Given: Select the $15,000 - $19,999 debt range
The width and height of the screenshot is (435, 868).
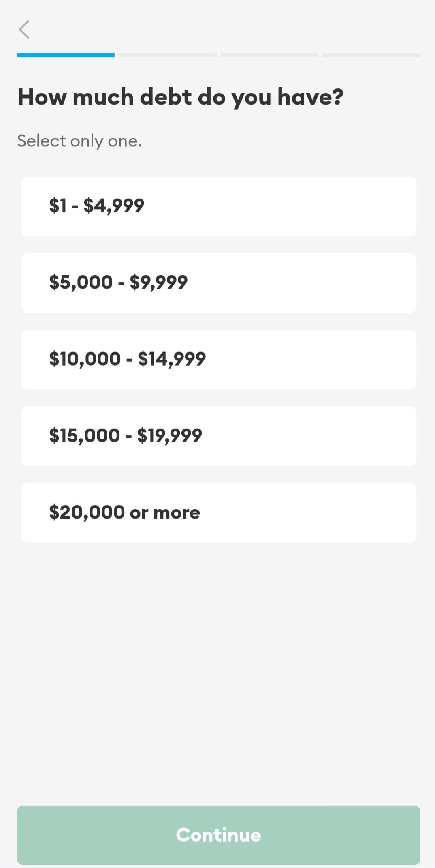Looking at the screenshot, I should coord(219,436).
